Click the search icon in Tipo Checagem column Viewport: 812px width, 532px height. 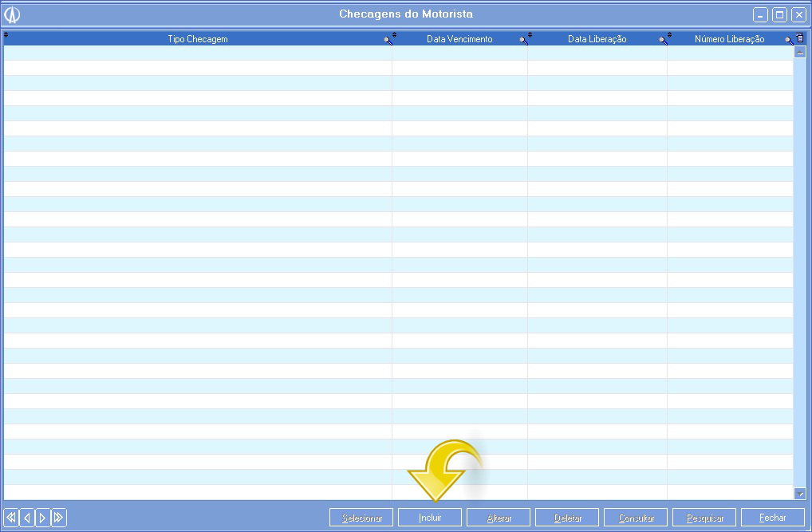(x=388, y=40)
